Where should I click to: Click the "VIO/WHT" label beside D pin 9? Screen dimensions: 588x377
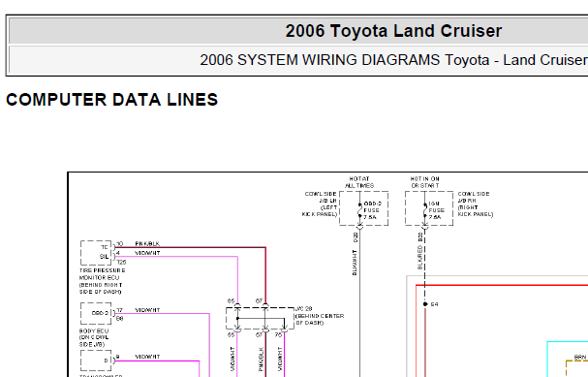pyautogui.click(x=147, y=357)
